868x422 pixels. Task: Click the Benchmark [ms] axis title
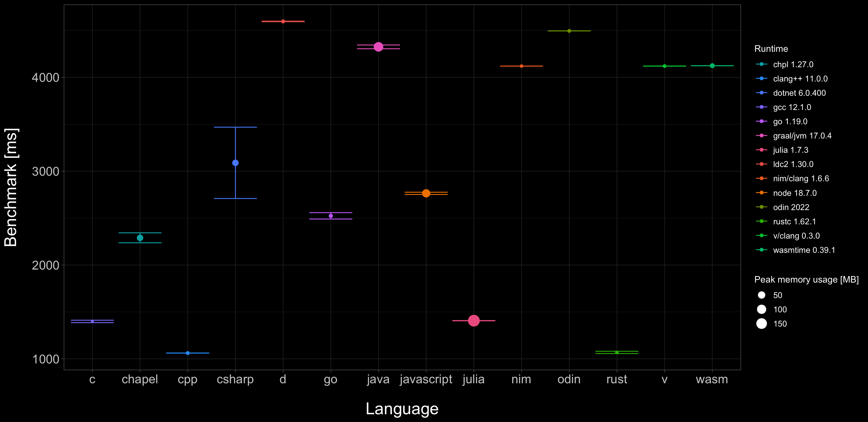[x=11, y=187]
